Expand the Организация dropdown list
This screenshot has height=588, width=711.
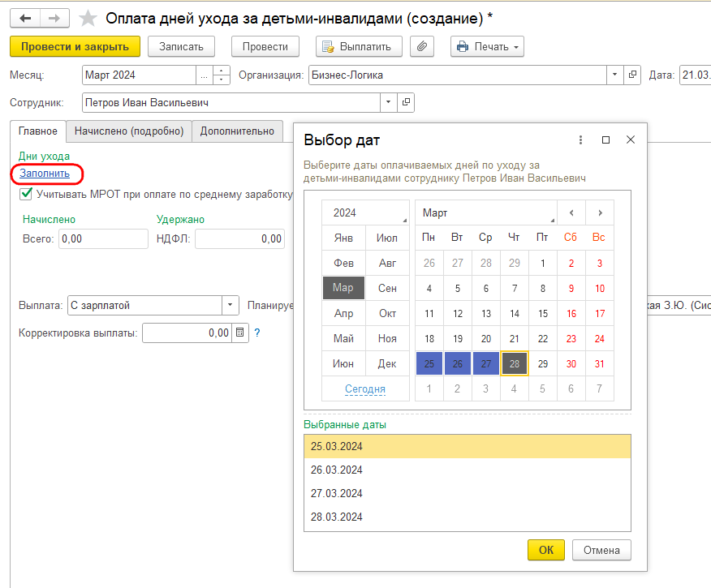[615, 75]
